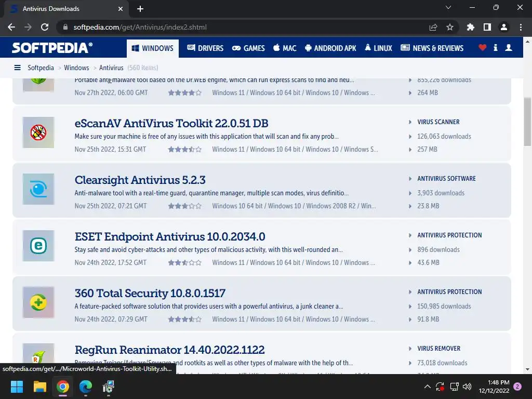Click the page vertical scrollbar thumb

click(x=527, y=122)
